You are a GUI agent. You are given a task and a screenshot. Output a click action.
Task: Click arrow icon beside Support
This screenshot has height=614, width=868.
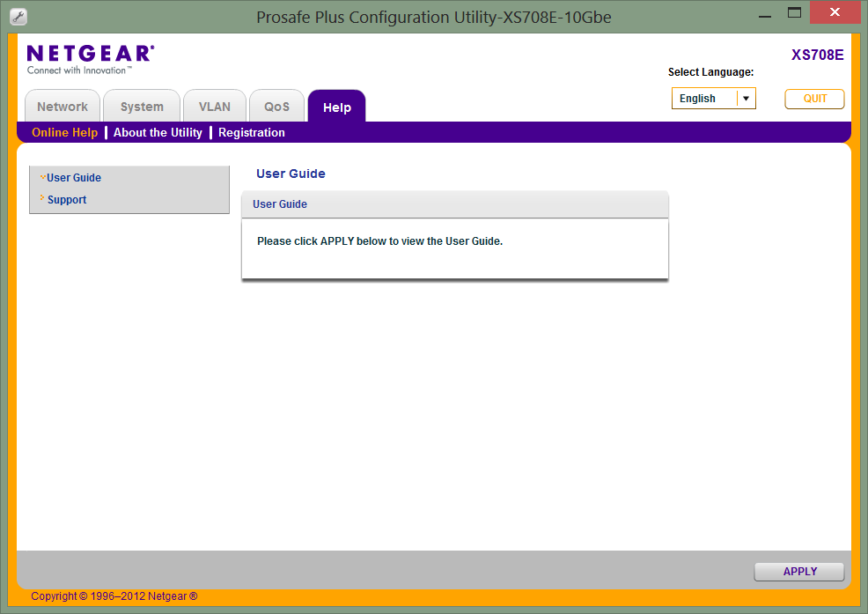pos(42,197)
